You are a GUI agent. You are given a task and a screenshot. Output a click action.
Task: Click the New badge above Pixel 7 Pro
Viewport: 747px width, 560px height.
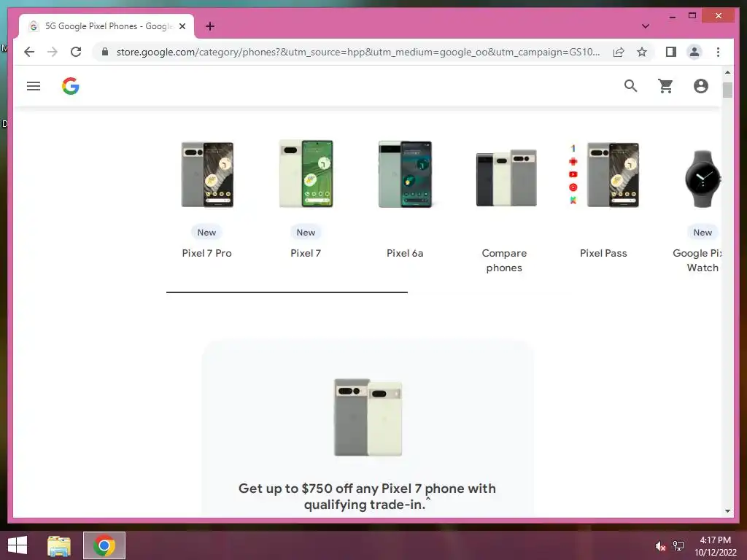click(x=206, y=233)
